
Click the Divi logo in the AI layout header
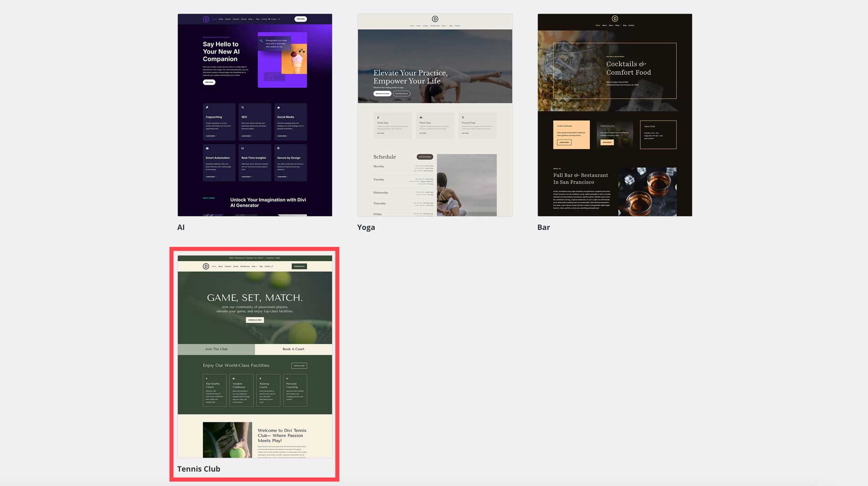point(205,19)
